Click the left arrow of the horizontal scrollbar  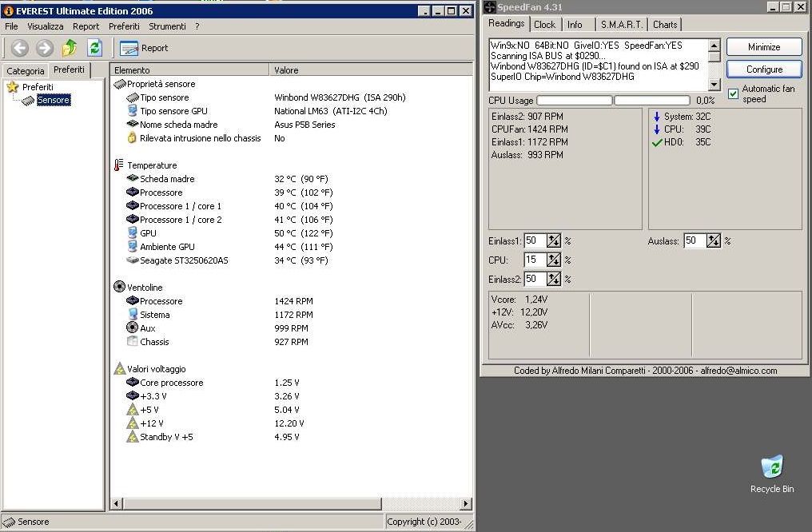point(116,503)
